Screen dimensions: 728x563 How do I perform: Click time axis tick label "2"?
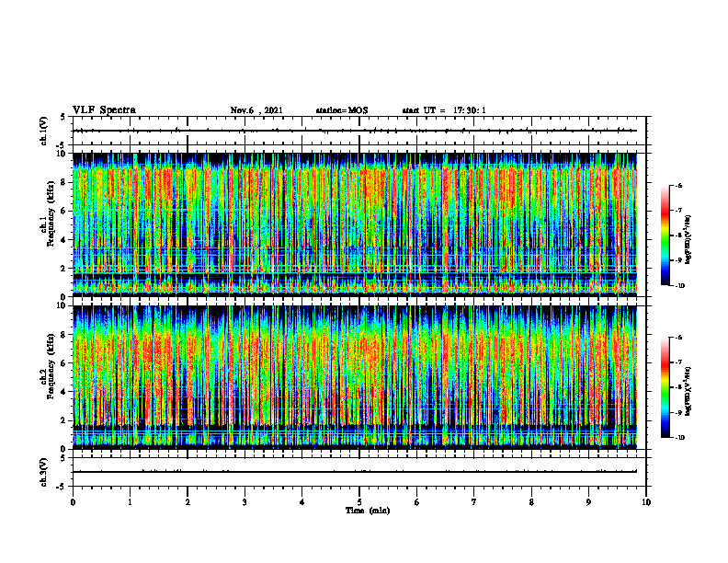pos(188,502)
